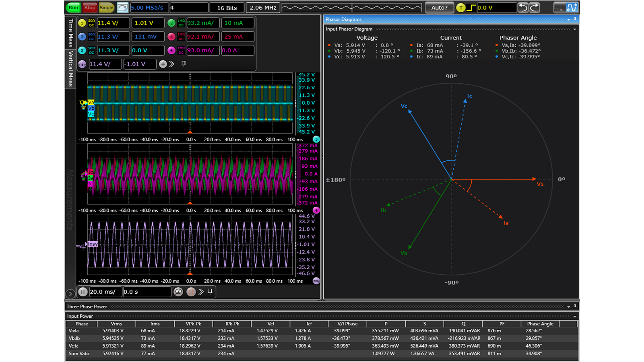The image size is (644, 362).
Task: Collapse the Phasor Diagrams panel arrow
Action: pos(568,19)
